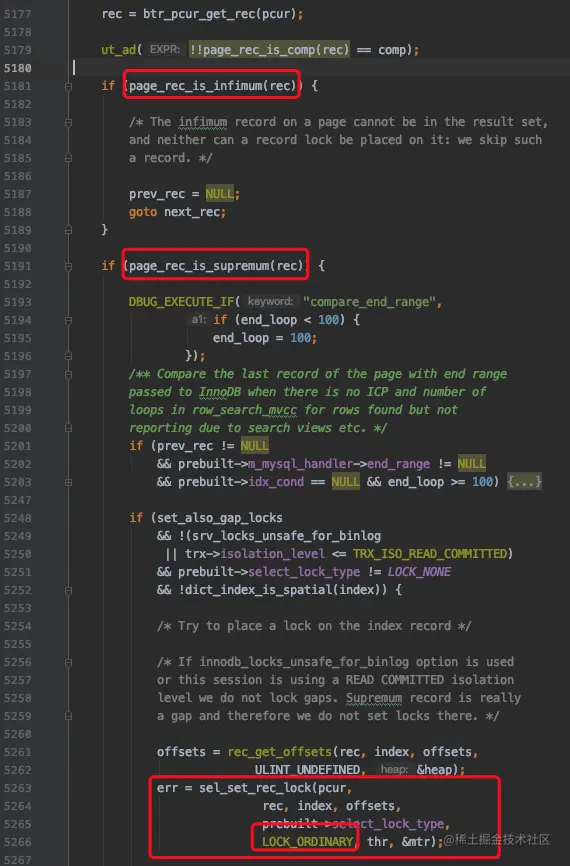This screenshot has width=570, height=866.
Task: Click the heap: parameter hint
Action: (x=394, y=770)
